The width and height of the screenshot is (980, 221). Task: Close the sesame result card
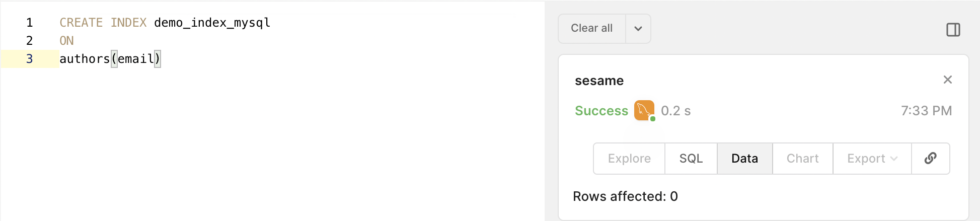[x=947, y=80]
